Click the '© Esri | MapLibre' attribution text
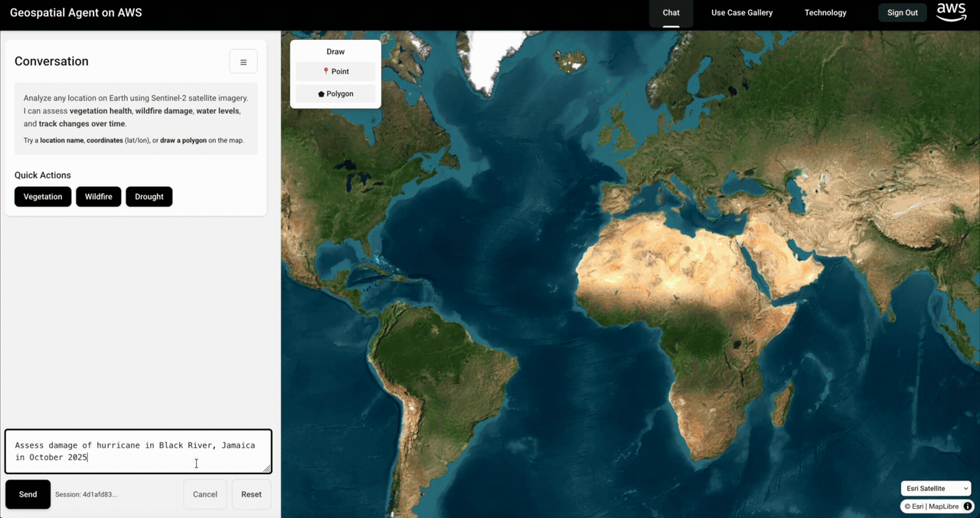980x518 pixels. [x=932, y=507]
